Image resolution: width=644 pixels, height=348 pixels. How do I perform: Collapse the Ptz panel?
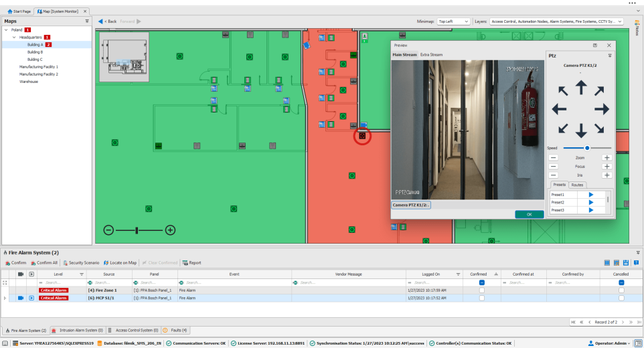(609, 56)
